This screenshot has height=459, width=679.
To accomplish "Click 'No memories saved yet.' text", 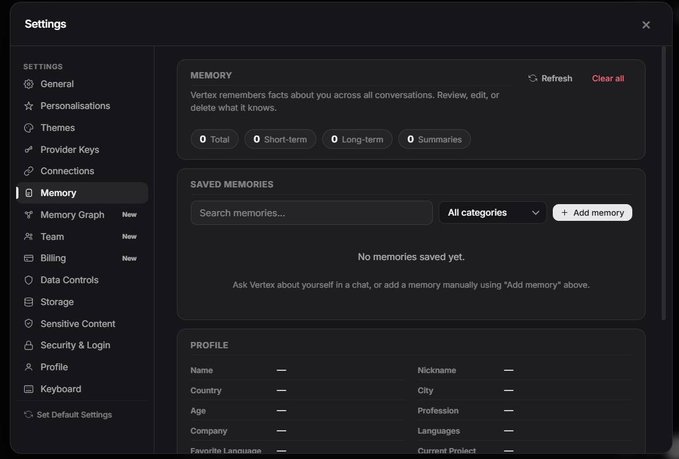I will click(x=411, y=257).
